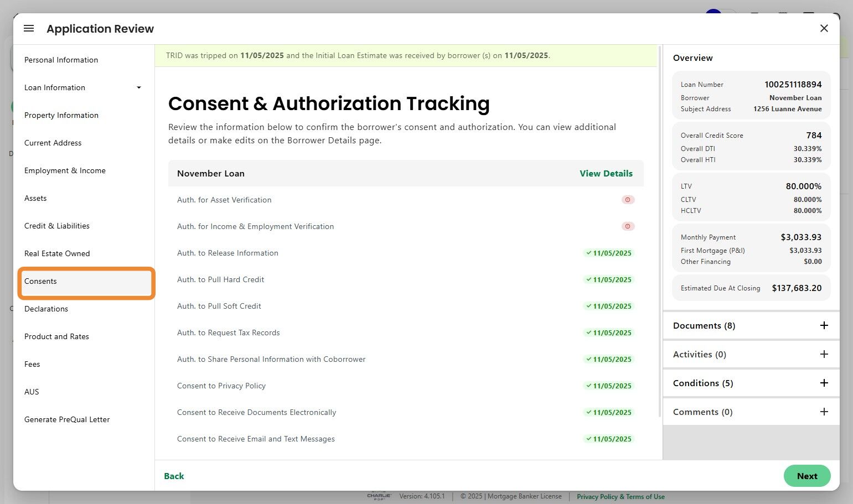Click subject address 1256 Luanne Avenue
Image resolution: width=853 pixels, height=504 pixels.
pyautogui.click(x=788, y=109)
